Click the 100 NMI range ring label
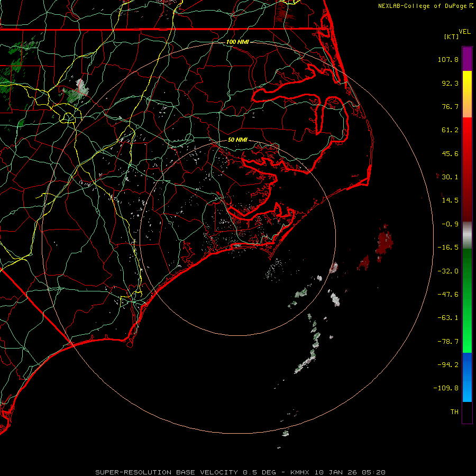This screenshot has height=476, width=476. 237,42
